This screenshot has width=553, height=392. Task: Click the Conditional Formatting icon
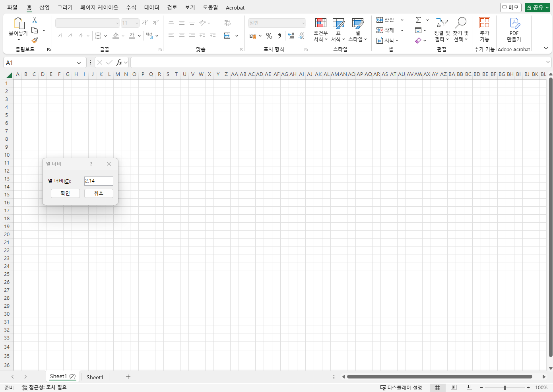point(320,23)
